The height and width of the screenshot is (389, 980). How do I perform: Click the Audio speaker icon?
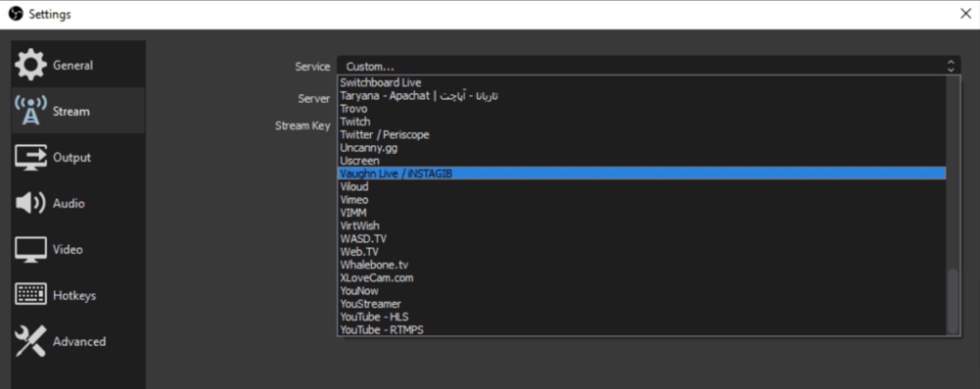30,203
